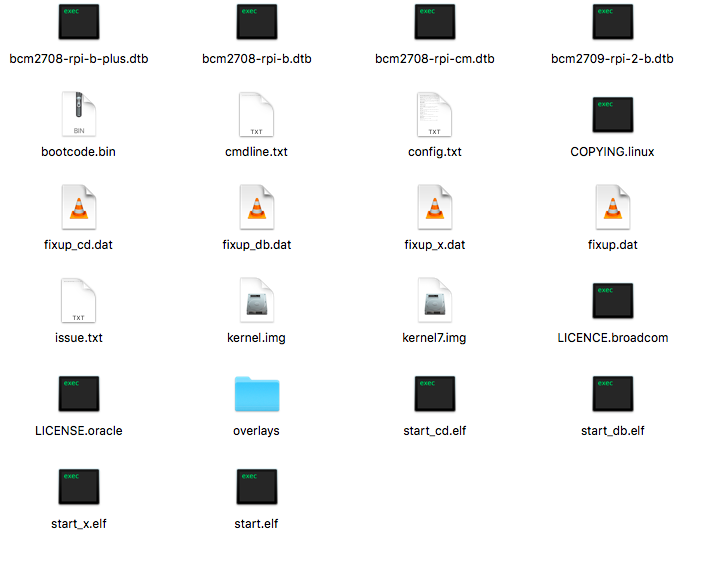This screenshot has width=720, height=585.
Task: Click the bcm2709-rpi-2-b.dtb exec icon
Action: click(x=613, y=22)
